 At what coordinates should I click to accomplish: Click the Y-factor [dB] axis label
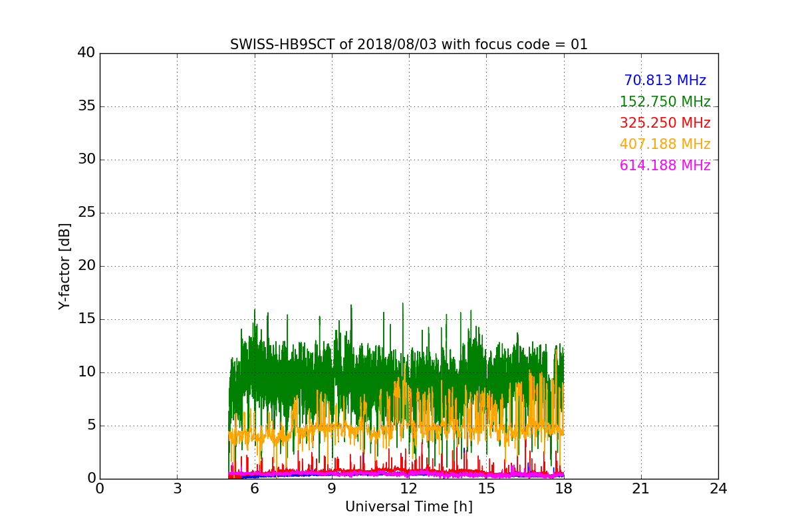click(65, 266)
